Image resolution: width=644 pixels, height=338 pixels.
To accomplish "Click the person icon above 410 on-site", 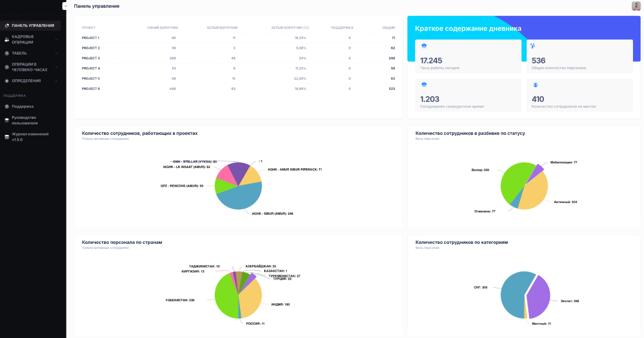I will click(x=535, y=85).
